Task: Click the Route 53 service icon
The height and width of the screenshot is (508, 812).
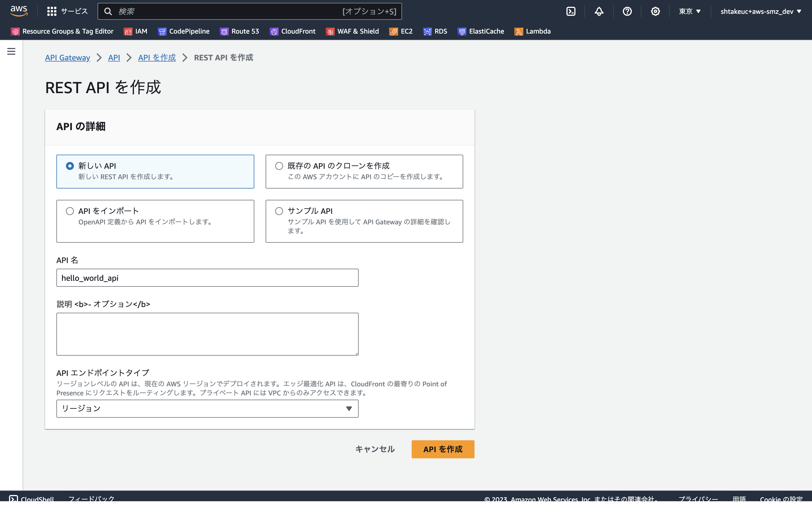Action: tap(224, 32)
